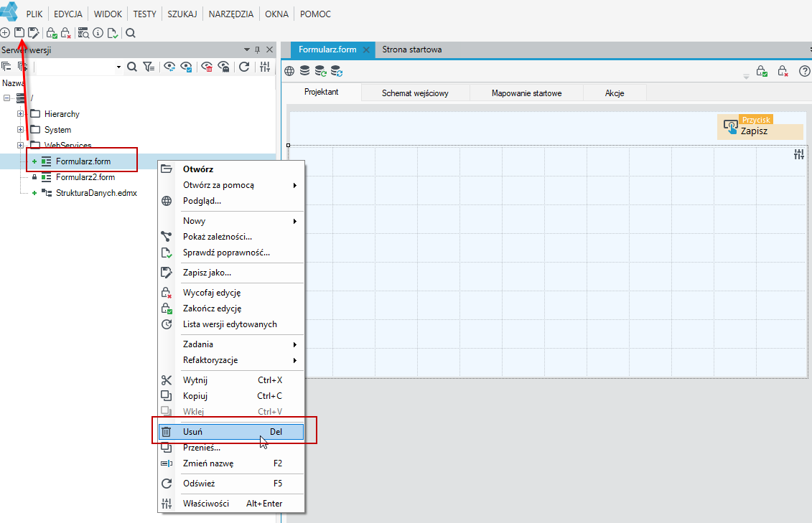Choose 'Zmień nazwę' in the context menu
The height and width of the screenshot is (523, 812).
[x=231, y=463]
